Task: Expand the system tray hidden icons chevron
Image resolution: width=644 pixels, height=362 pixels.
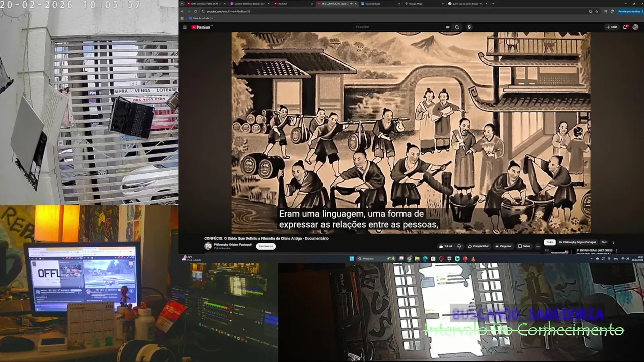Action: 591,259
